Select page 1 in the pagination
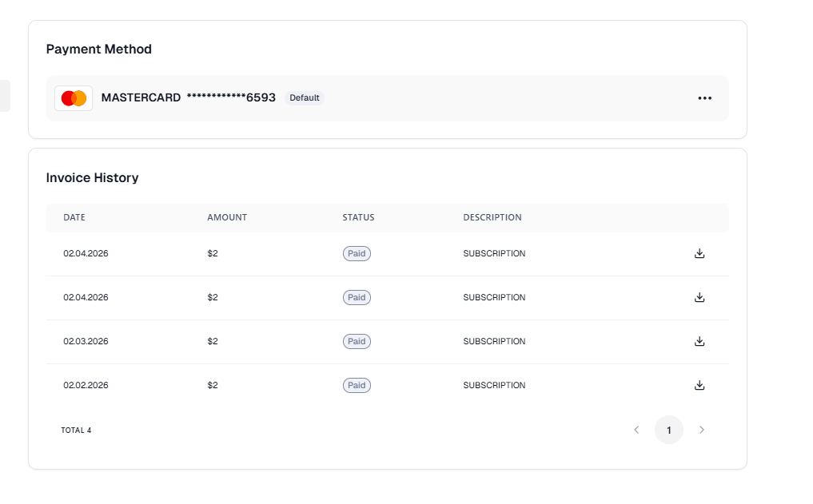 tap(669, 430)
